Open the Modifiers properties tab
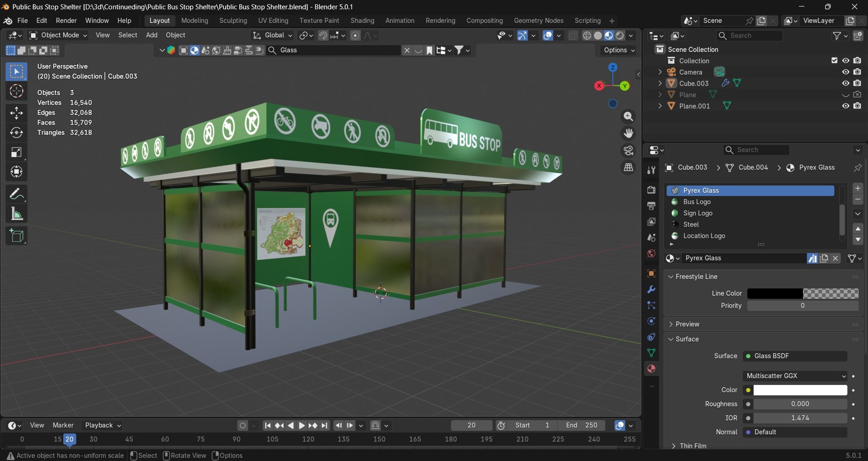868x461 pixels. click(651, 290)
